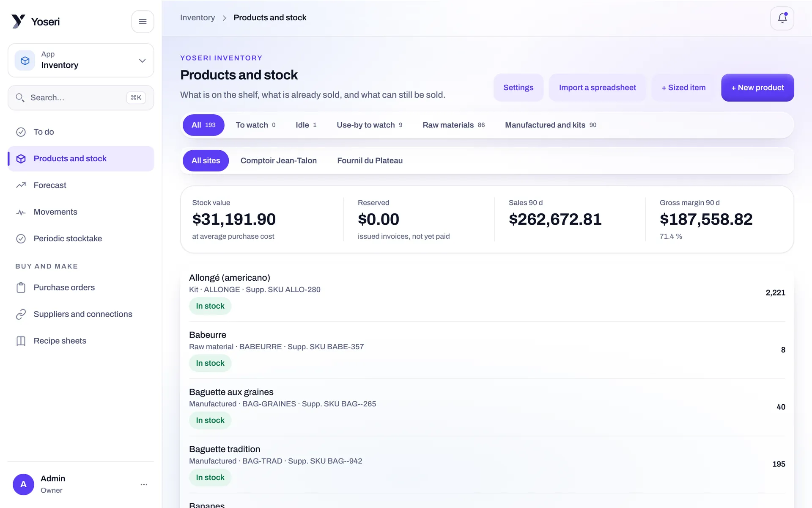This screenshot has height=508, width=812.
Task: Open Admin account options ellipsis
Action: coord(144,484)
